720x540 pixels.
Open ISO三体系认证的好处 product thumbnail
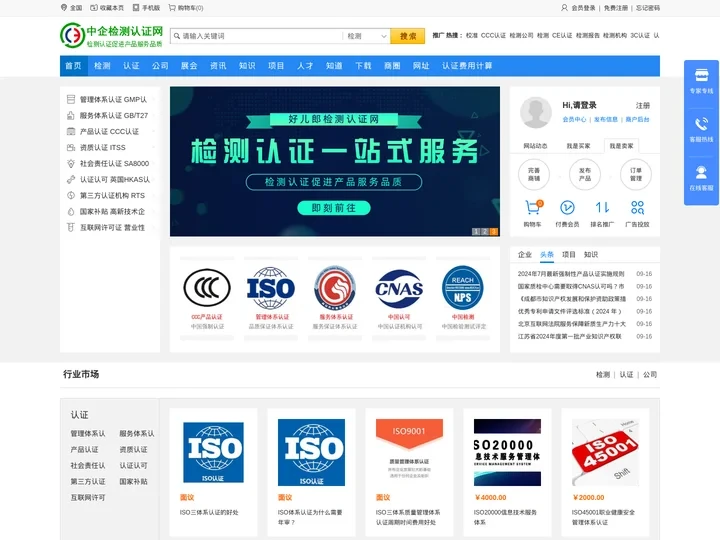(214, 452)
